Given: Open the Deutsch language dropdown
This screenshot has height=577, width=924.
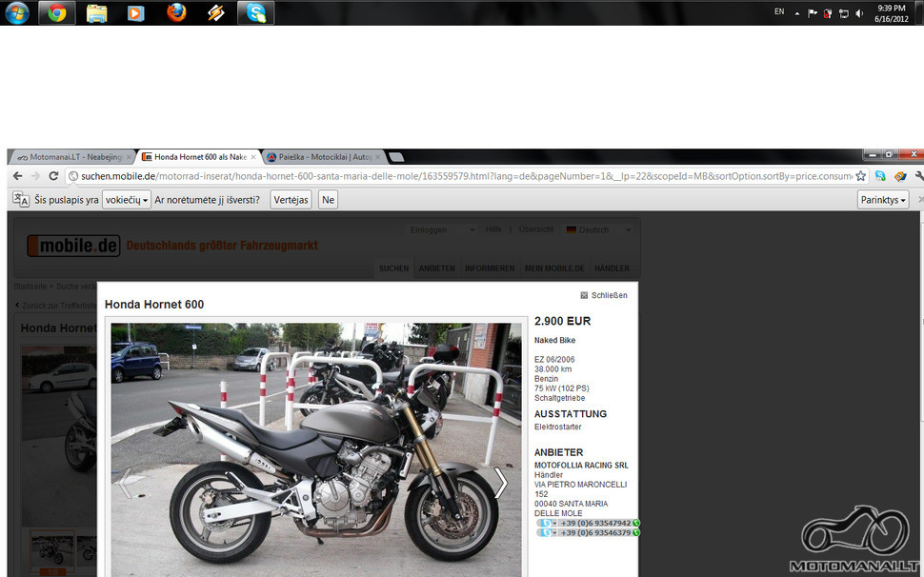Looking at the screenshot, I should tap(598, 229).
